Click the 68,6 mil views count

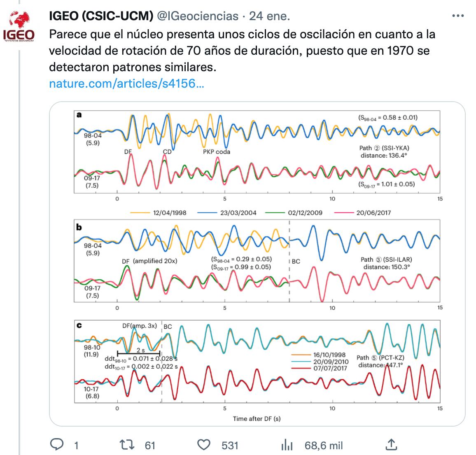coord(324,445)
